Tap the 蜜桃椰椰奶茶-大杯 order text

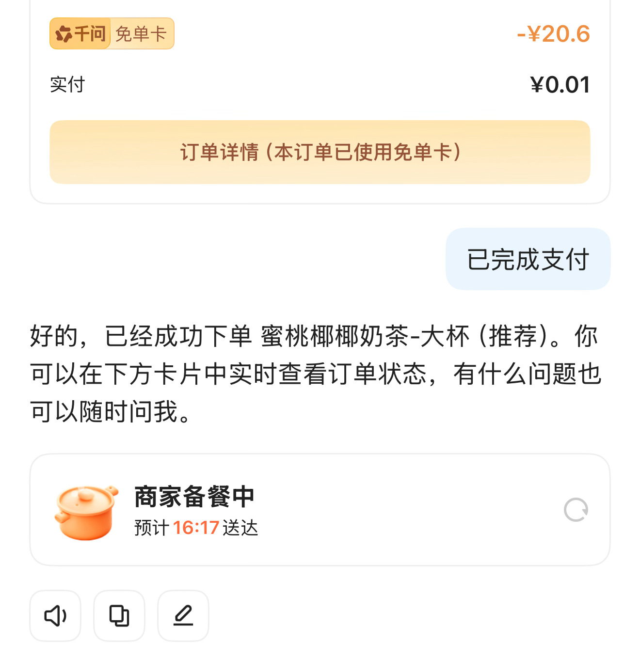(x=366, y=336)
